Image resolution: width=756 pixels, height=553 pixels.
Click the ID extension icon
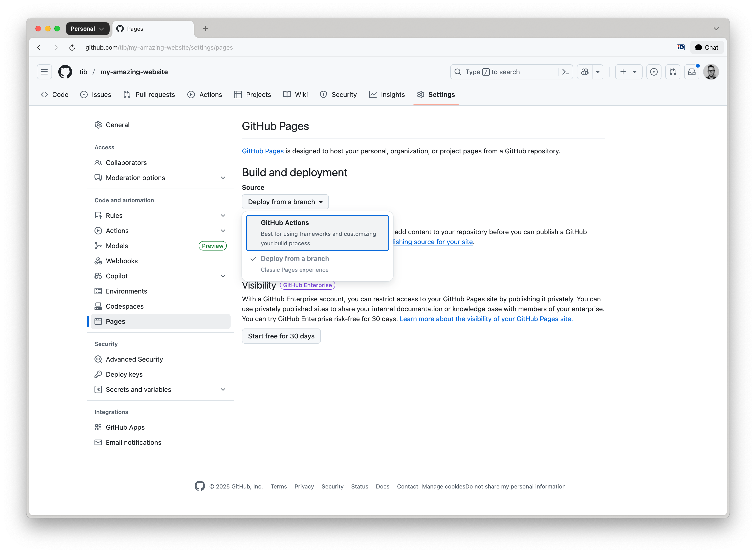680,48
